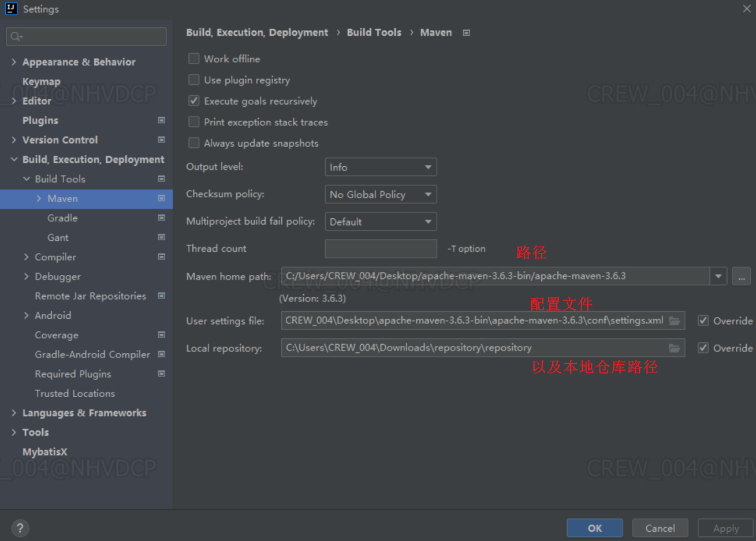Click the Maven home path text field

tap(496, 276)
